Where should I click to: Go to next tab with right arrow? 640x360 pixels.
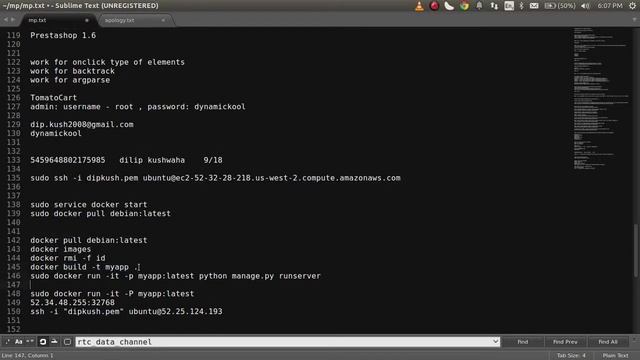[13, 20]
